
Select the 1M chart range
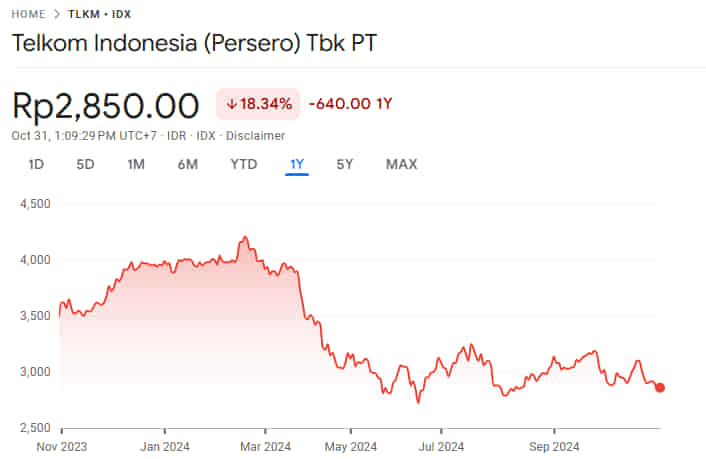tap(136, 164)
